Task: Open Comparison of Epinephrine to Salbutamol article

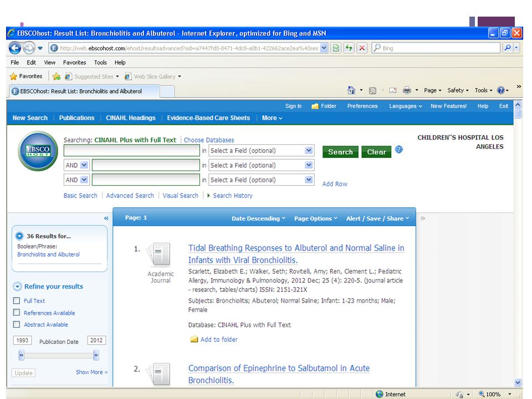Action: [x=279, y=374]
